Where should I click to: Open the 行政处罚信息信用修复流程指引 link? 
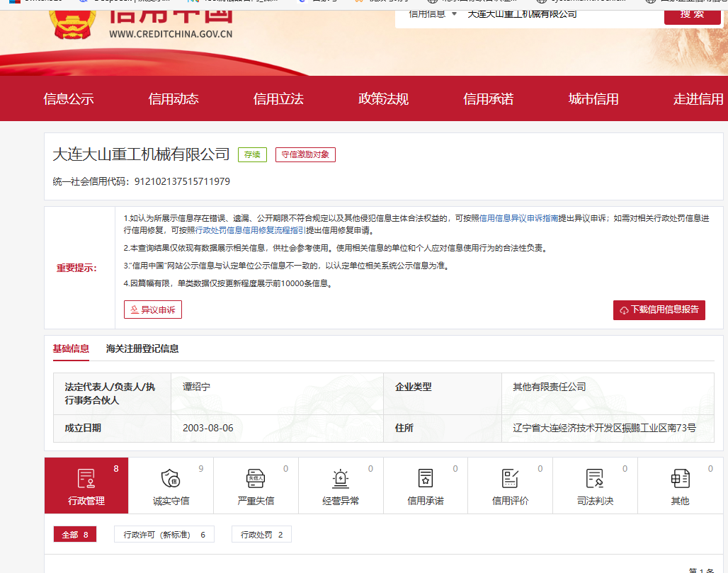coord(250,230)
